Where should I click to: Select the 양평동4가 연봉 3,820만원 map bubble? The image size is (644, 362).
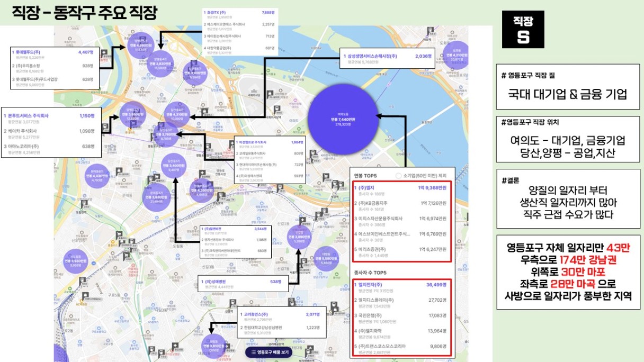pyautogui.click(x=160, y=64)
